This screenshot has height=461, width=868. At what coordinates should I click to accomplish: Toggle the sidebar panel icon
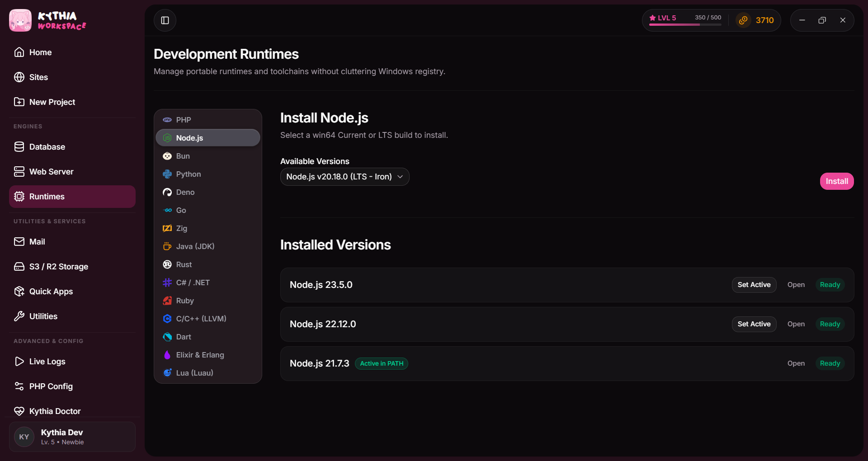(165, 20)
